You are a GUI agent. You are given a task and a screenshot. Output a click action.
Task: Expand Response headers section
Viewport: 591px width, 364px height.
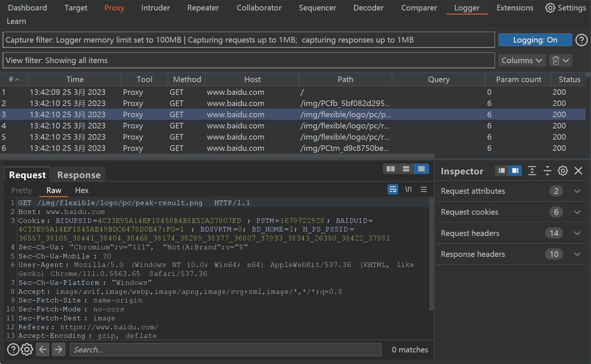(577, 254)
